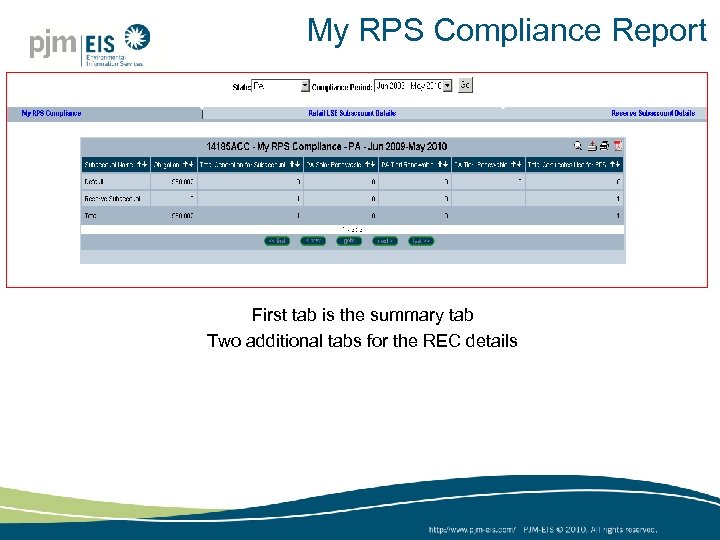
Task: Click the pjm-eis.com URL in footer
Action: (x=472, y=530)
